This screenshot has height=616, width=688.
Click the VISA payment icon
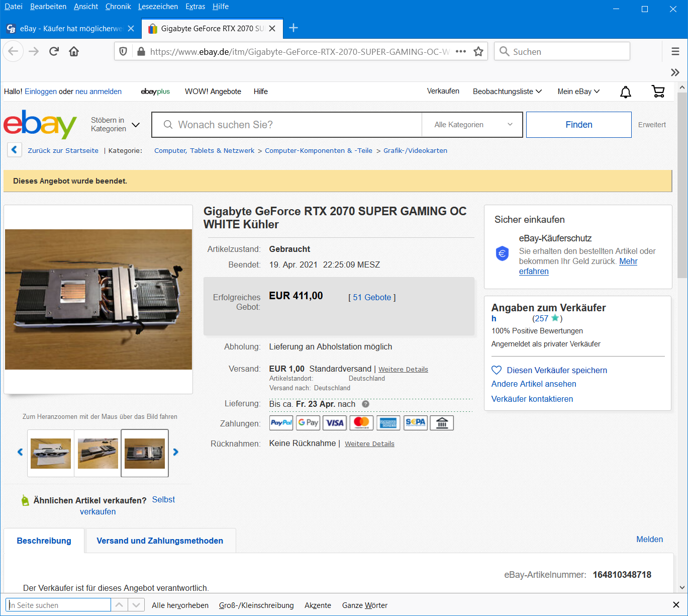click(x=335, y=423)
